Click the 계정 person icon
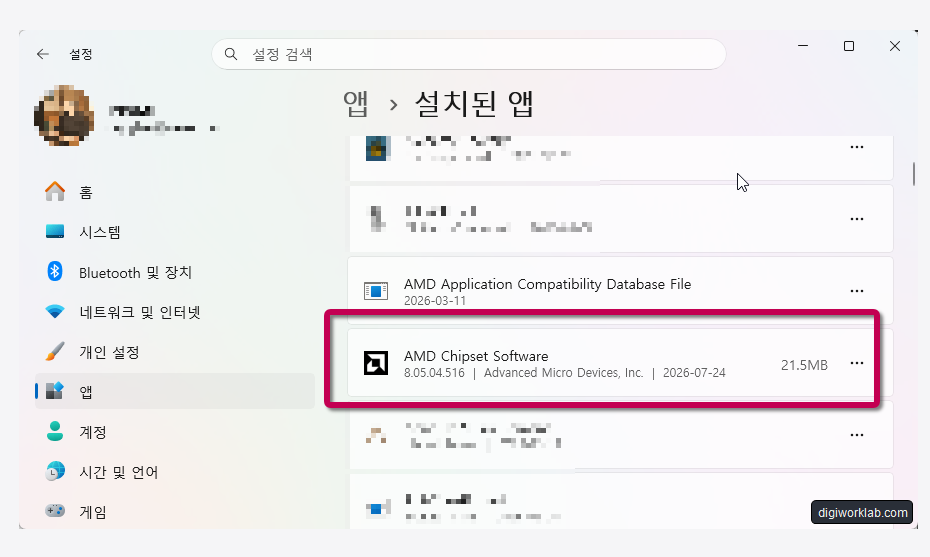 (55, 431)
